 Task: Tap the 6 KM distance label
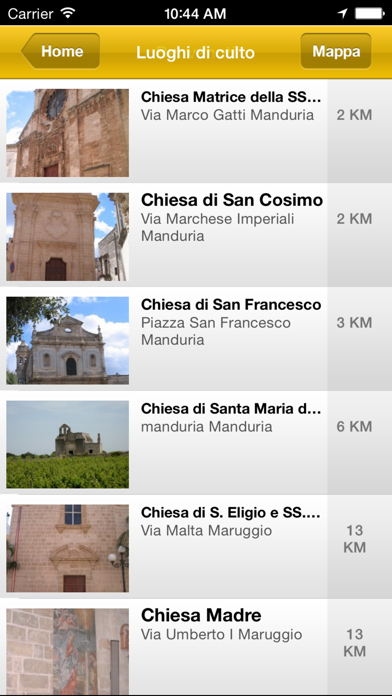(x=354, y=427)
